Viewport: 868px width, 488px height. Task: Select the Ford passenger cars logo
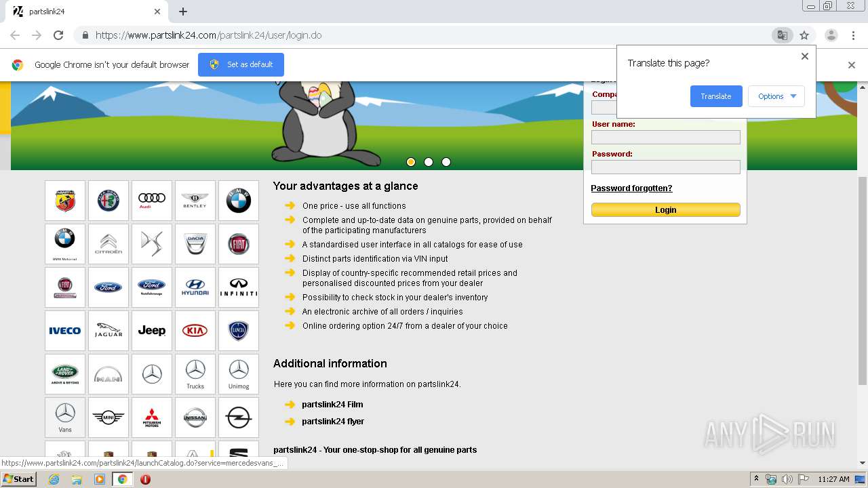tap(108, 287)
